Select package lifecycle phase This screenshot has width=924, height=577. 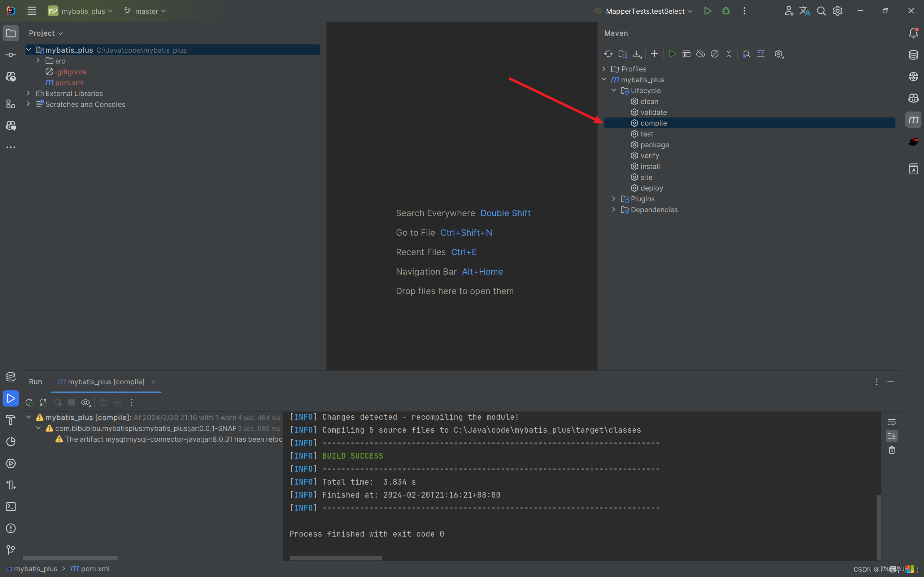654,145
